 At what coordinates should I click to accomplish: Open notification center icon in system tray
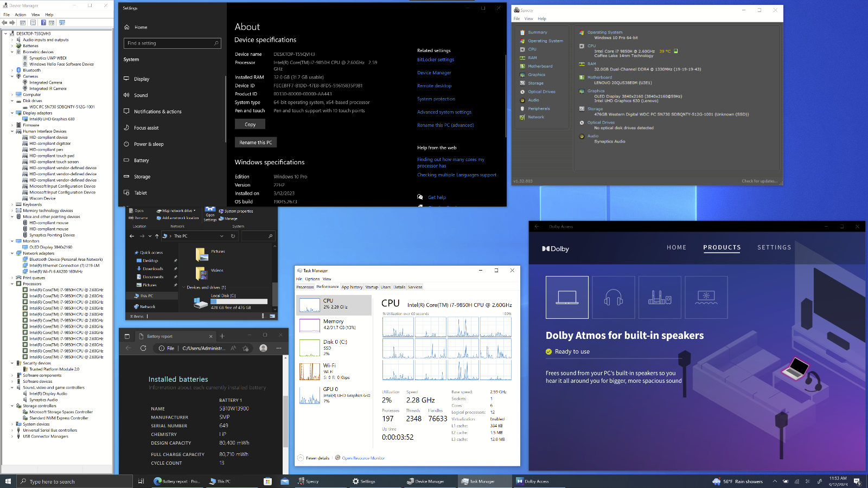point(857,481)
